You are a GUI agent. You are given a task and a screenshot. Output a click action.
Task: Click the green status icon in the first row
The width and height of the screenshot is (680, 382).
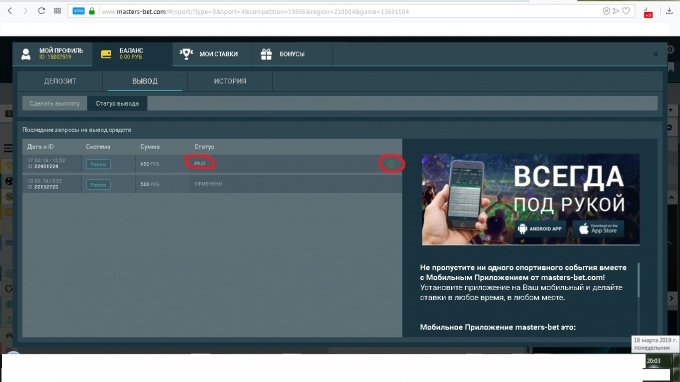pyautogui.click(x=392, y=163)
